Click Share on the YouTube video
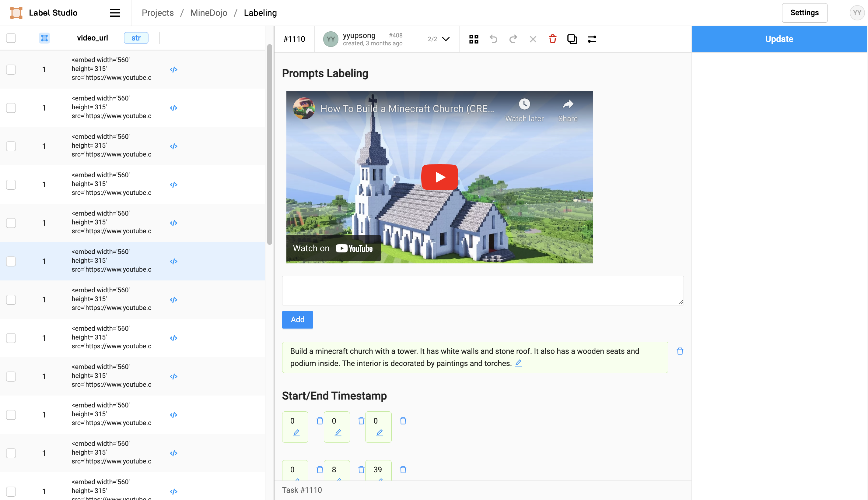Viewport: 868px width, 500px height. [x=567, y=110]
